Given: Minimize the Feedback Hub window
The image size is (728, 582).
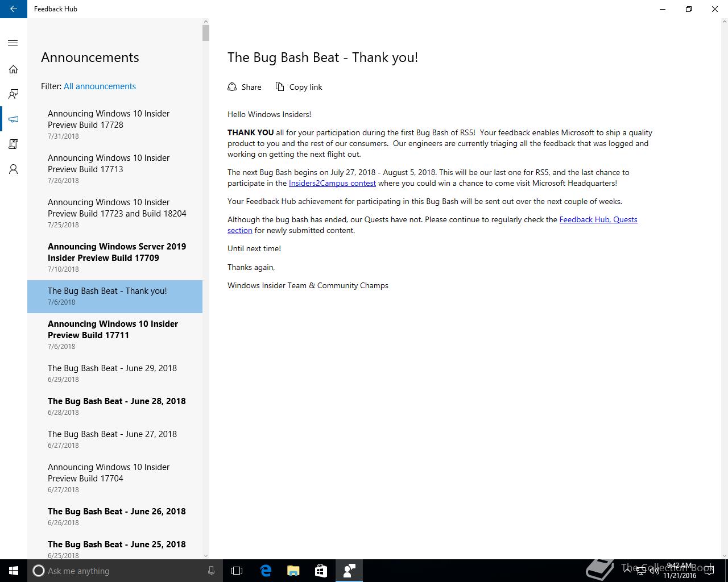Looking at the screenshot, I should tap(663, 9).
